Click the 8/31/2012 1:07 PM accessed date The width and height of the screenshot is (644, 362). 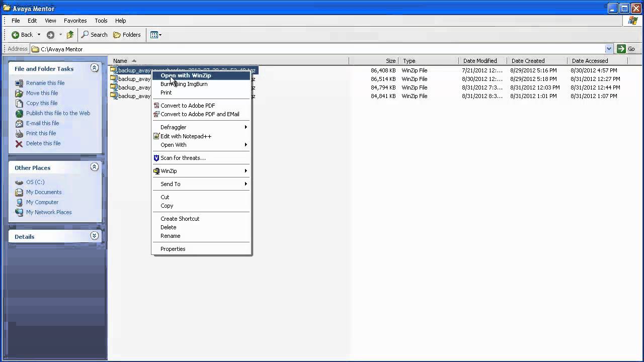coord(594,96)
